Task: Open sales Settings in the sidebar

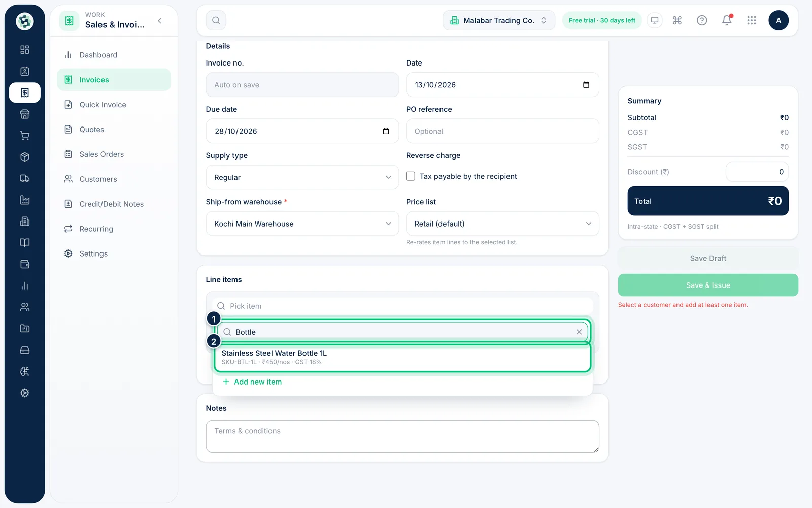Action: (x=114, y=254)
